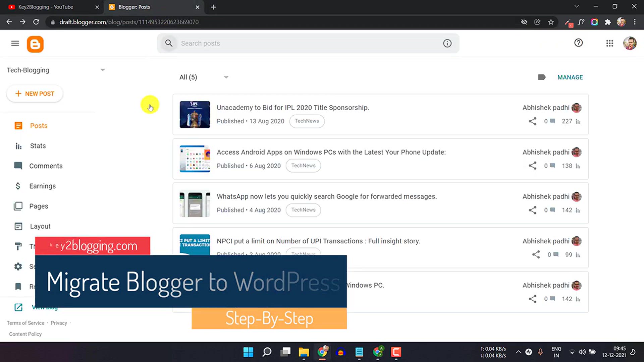Viewport: 644px width, 362px height.
Task: Open the Help question mark icon
Action: pos(578,43)
